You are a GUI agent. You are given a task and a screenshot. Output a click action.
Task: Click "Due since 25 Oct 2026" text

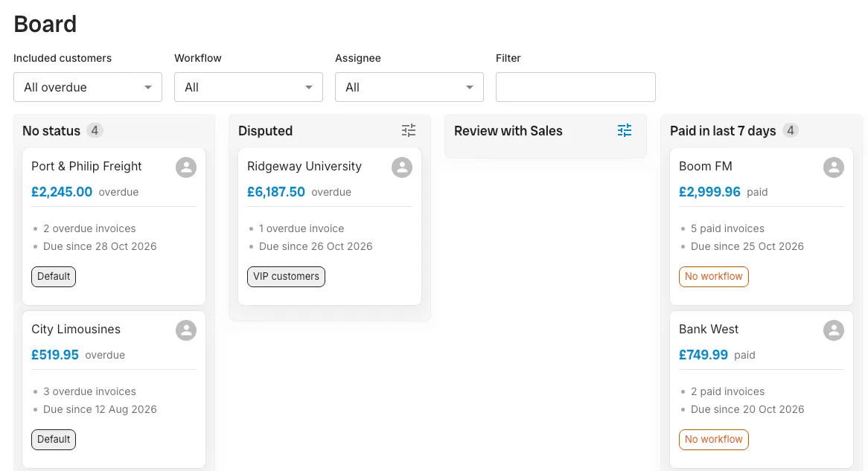point(747,246)
